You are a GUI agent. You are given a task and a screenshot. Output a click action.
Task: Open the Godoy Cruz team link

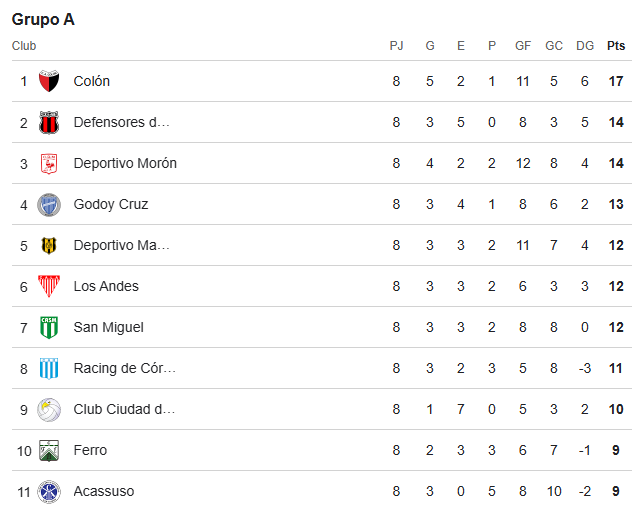click(111, 204)
